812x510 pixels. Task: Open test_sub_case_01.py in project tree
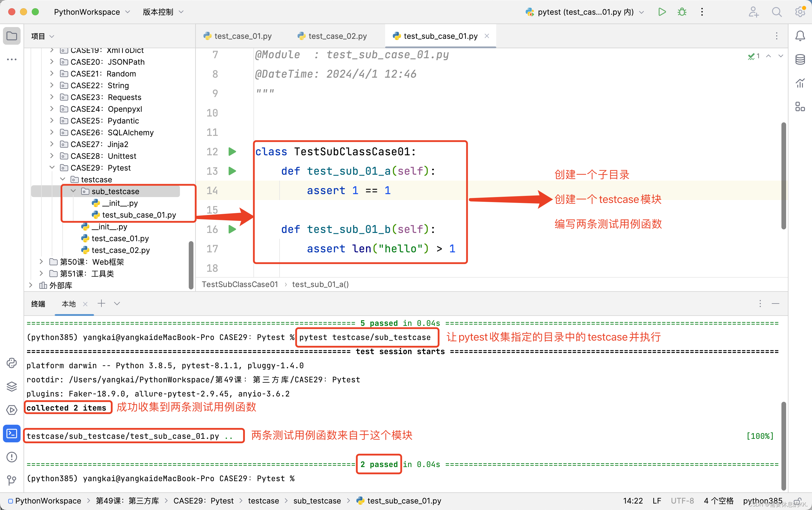click(134, 215)
